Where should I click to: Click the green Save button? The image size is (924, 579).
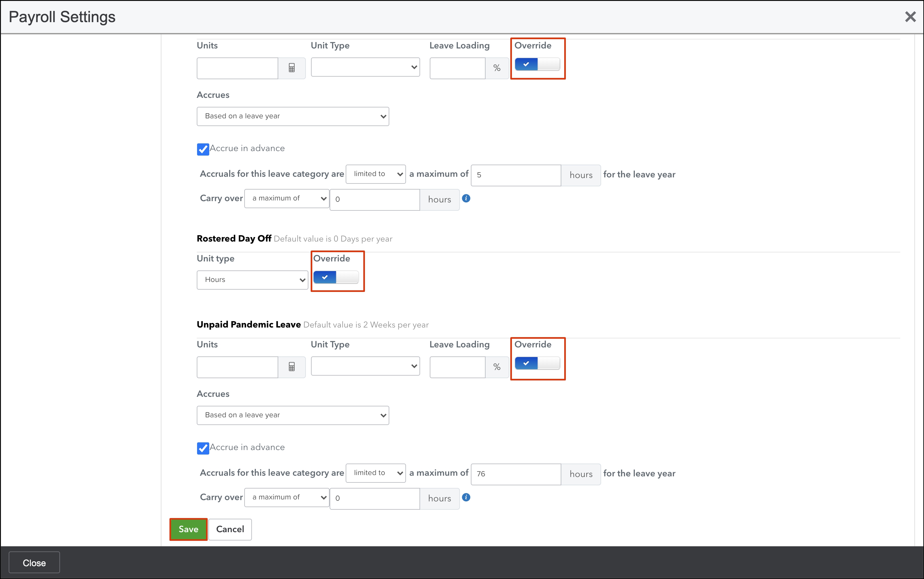point(188,529)
